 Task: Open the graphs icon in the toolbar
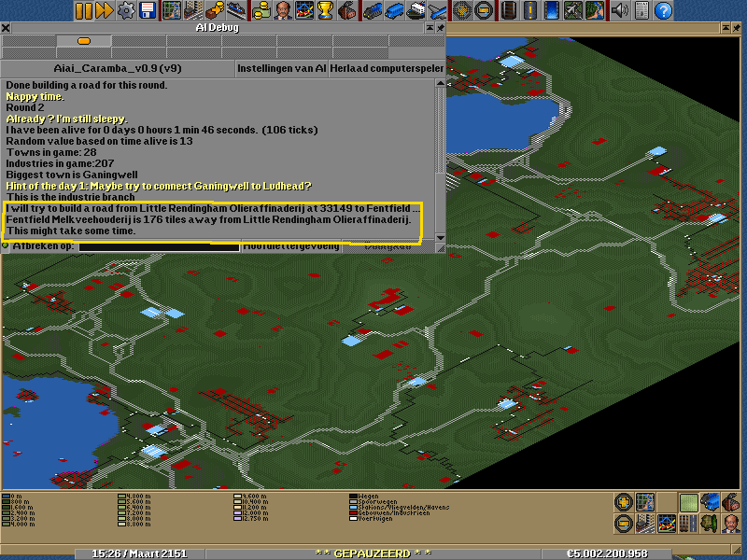(x=304, y=10)
